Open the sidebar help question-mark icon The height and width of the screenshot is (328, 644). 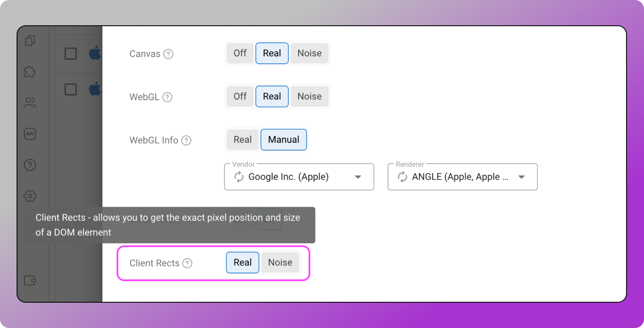[30, 165]
